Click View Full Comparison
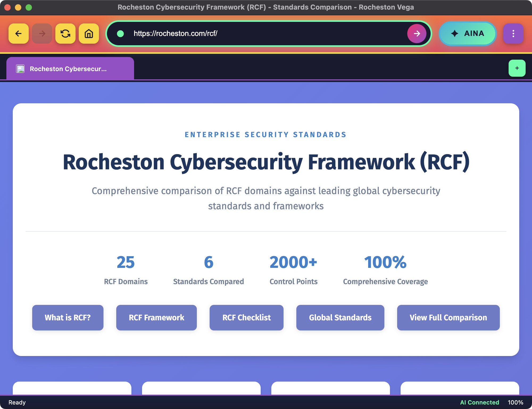 coord(448,317)
